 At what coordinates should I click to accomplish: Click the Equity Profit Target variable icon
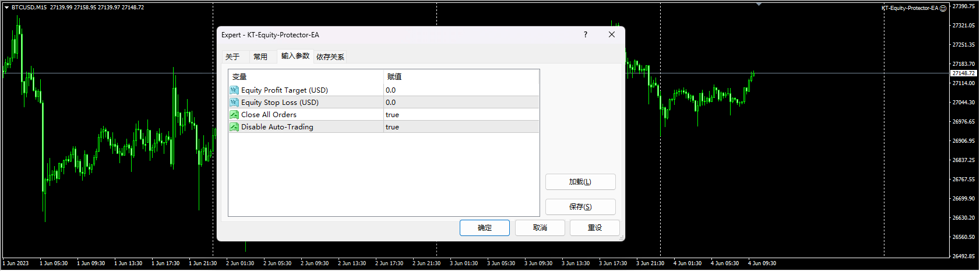coord(234,90)
